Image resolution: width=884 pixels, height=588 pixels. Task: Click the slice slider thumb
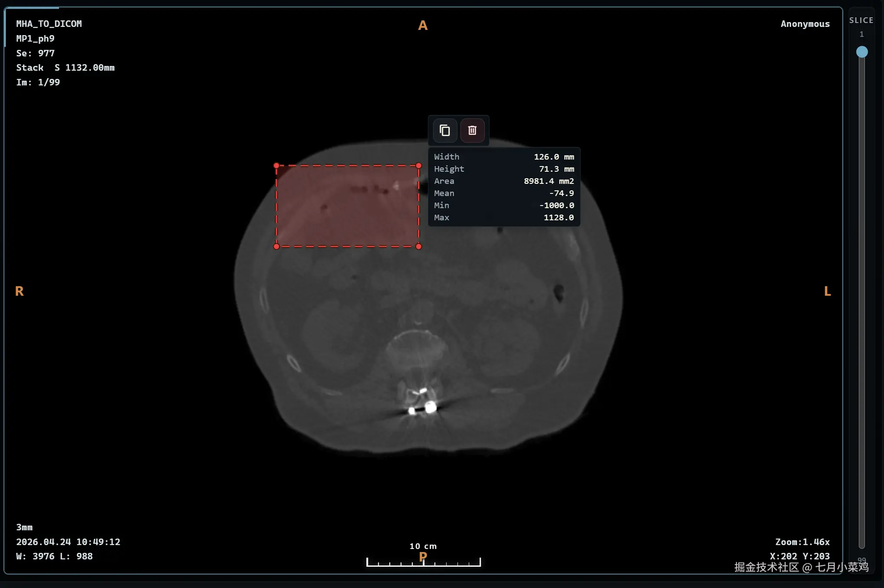[862, 52]
